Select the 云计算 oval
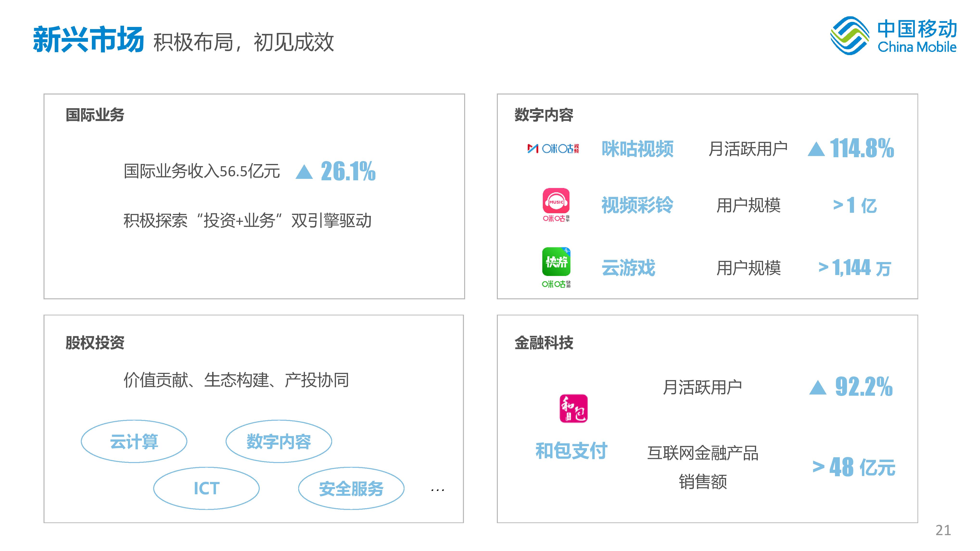Image resolution: width=980 pixels, height=551 pixels. pos(134,441)
